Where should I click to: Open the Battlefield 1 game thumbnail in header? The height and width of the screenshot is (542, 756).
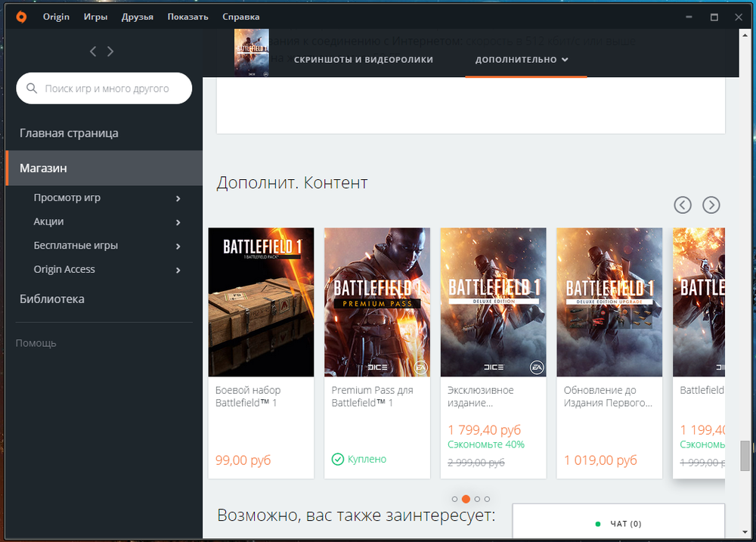tap(251, 53)
